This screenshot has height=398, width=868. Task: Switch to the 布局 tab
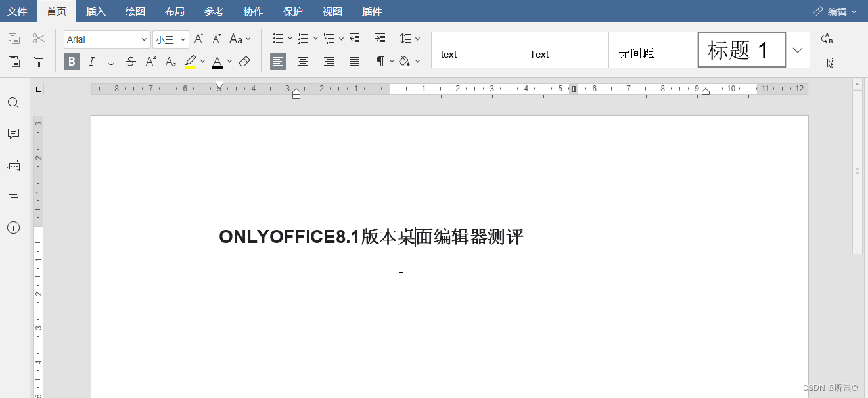tap(175, 11)
